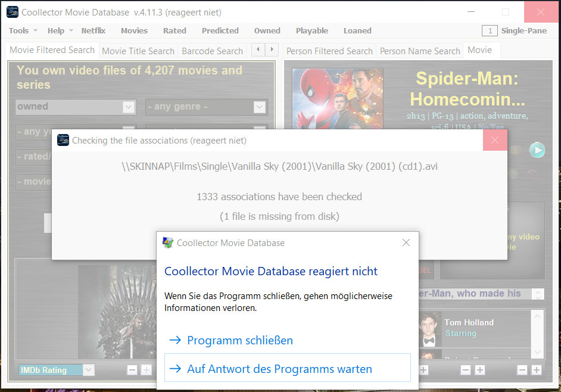Viewport: 561px width, 392px height.
Task: Close the file associations window
Action: pyautogui.click(x=495, y=140)
